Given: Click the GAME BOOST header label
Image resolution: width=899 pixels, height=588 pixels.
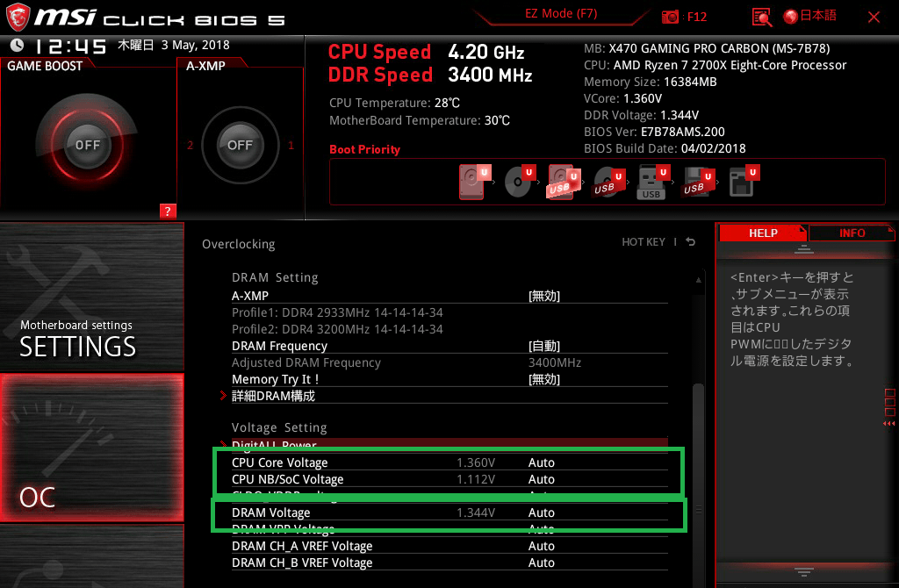Looking at the screenshot, I should point(45,66).
